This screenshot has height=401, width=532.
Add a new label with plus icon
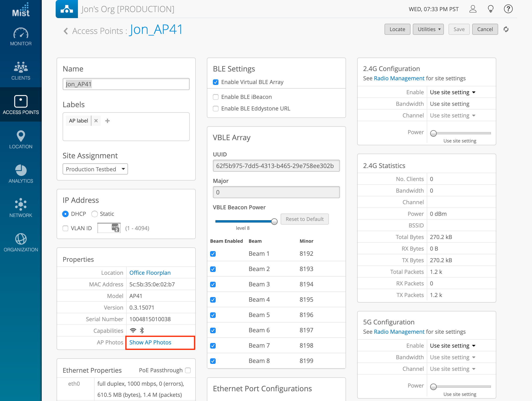click(108, 121)
